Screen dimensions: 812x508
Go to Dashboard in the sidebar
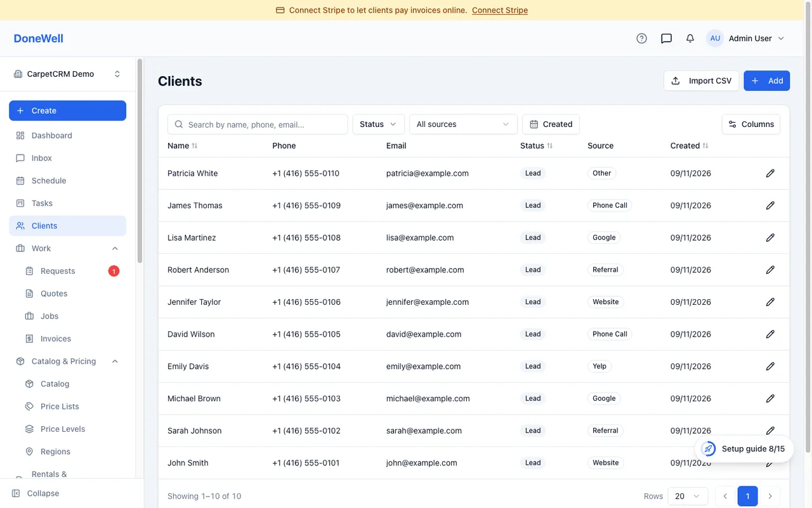pyautogui.click(x=67, y=136)
